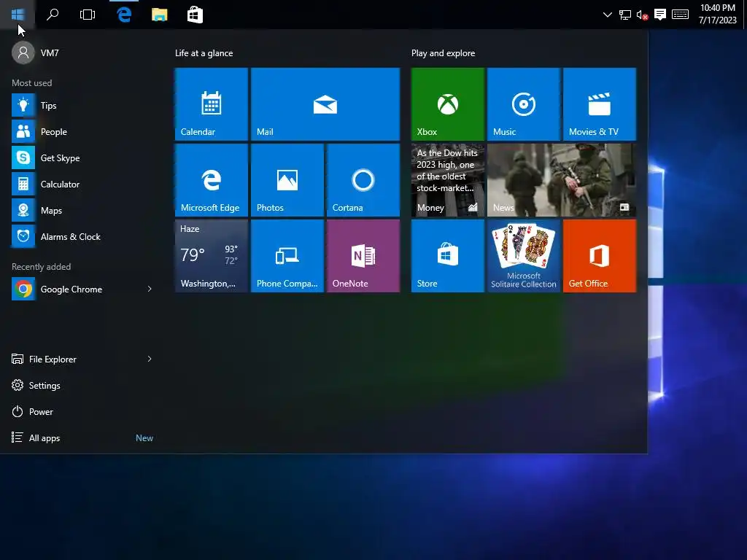Open the Photos tile
This screenshot has height=560, width=747.
(287, 180)
